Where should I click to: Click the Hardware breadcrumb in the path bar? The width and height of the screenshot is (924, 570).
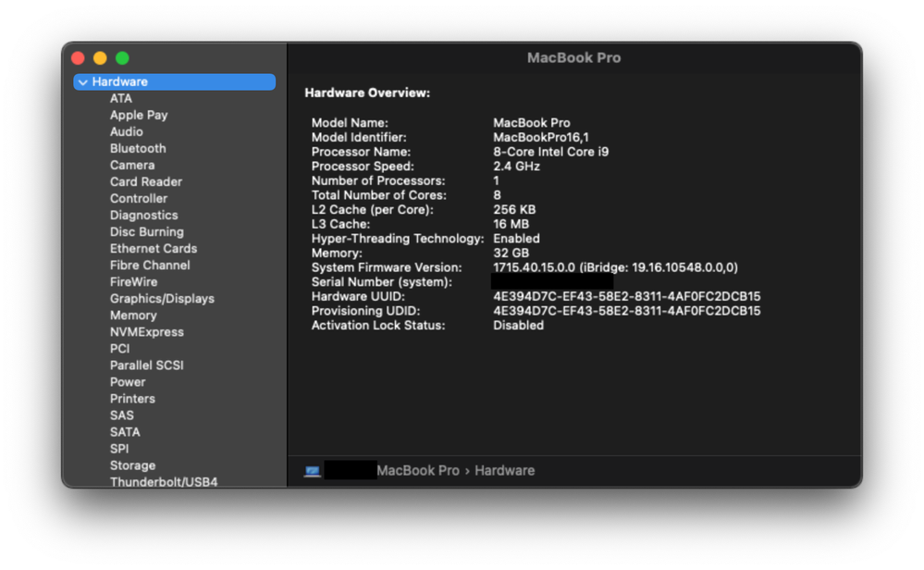(x=504, y=470)
